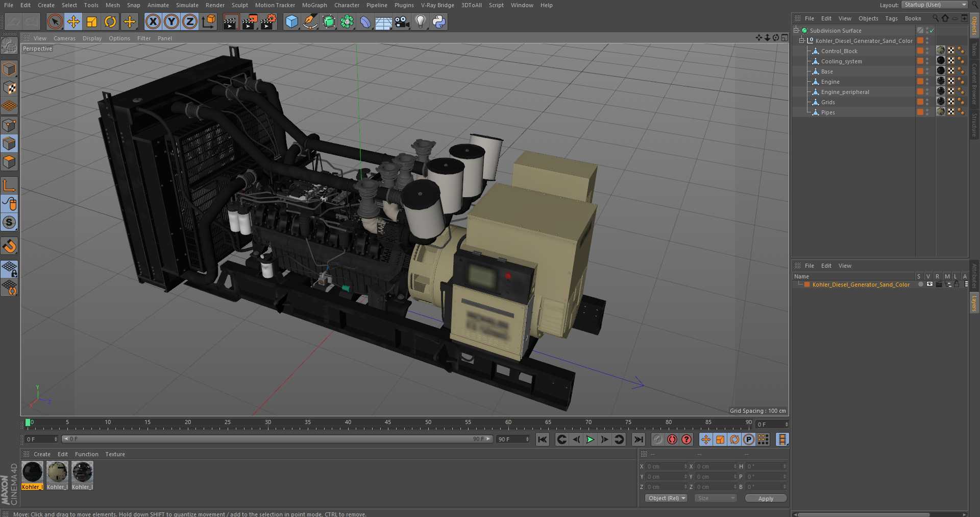Toggle solo dot for Kohler layer

coord(920,285)
